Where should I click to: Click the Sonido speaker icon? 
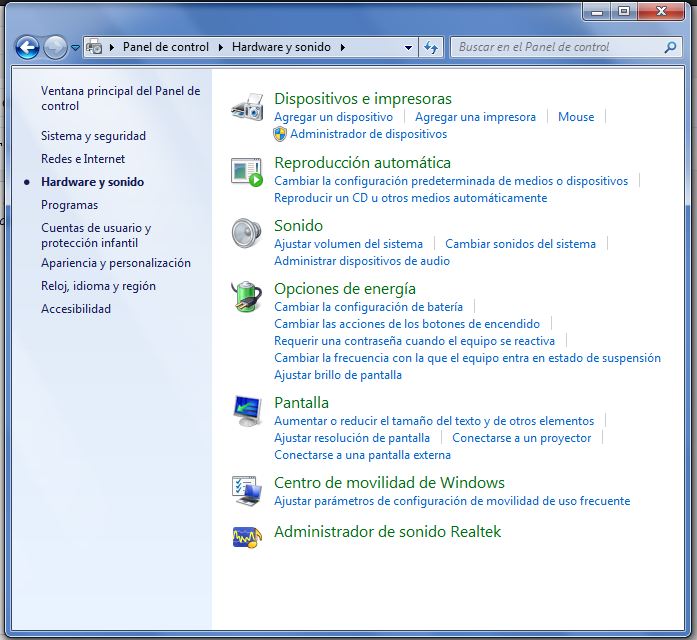pos(246,233)
